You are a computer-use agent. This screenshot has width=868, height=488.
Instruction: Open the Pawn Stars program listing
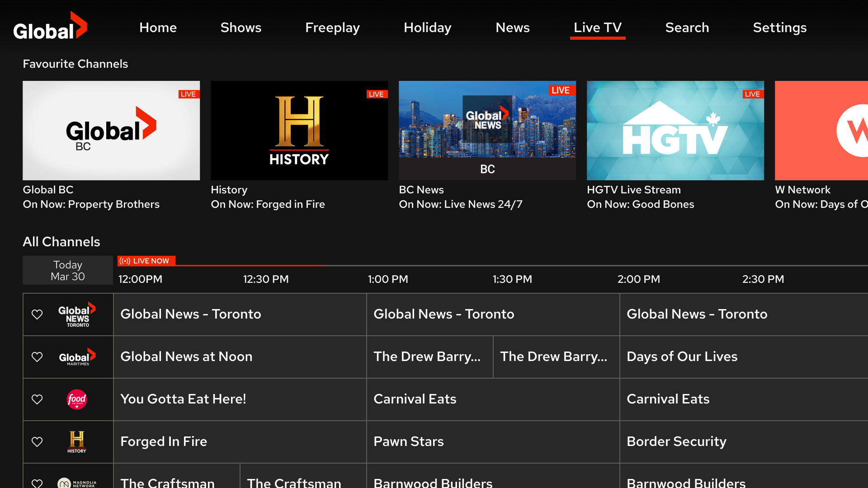pyautogui.click(x=493, y=441)
